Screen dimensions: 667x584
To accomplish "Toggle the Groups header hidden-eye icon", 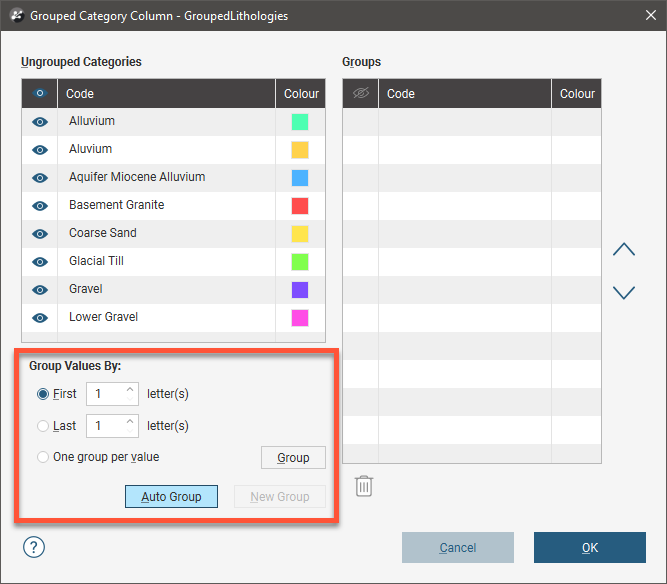I will [360, 93].
